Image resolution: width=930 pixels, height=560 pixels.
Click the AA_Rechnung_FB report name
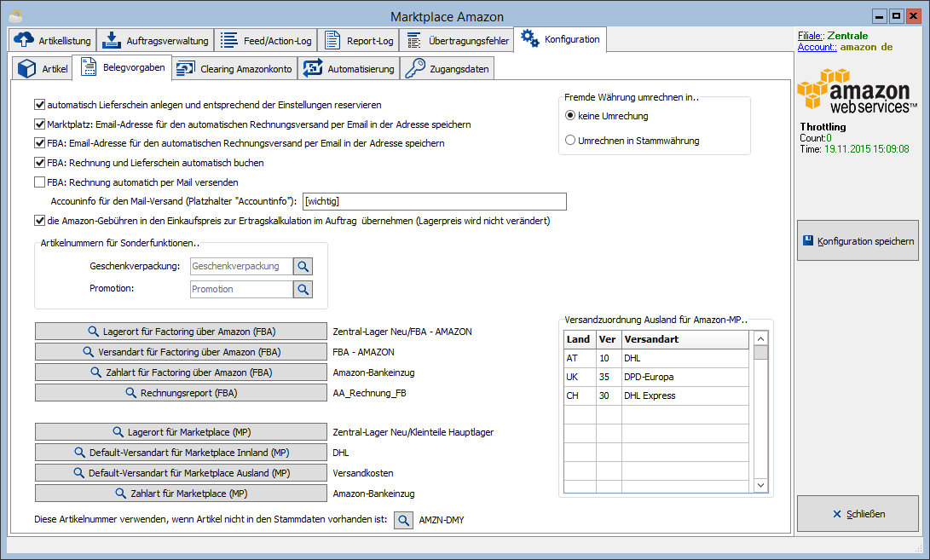click(369, 393)
